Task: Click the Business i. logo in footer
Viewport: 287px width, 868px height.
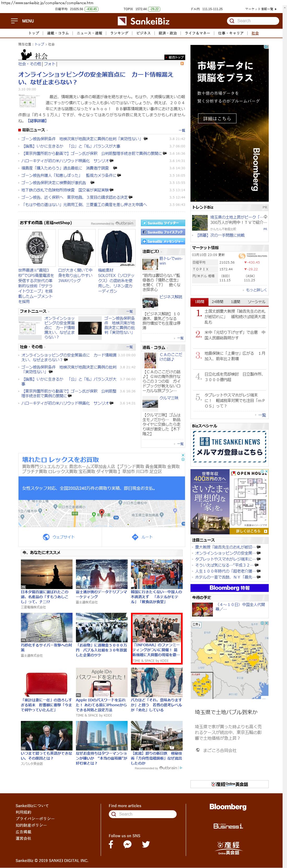Action: tap(228, 826)
